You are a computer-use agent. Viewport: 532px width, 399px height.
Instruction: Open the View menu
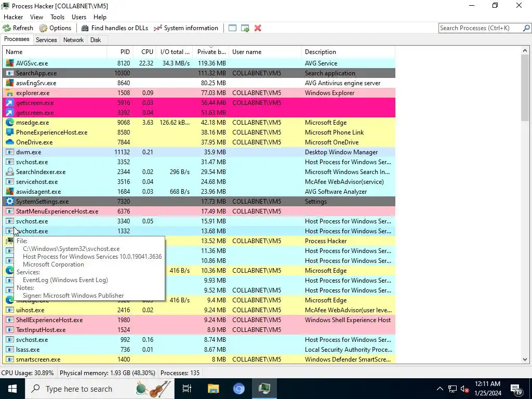pyautogui.click(x=36, y=17)
